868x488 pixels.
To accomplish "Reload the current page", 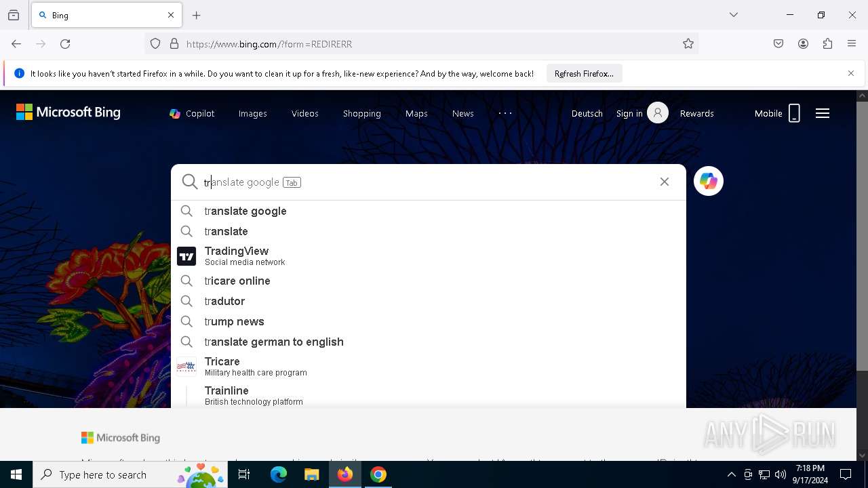I will click(x=65, y=44).
